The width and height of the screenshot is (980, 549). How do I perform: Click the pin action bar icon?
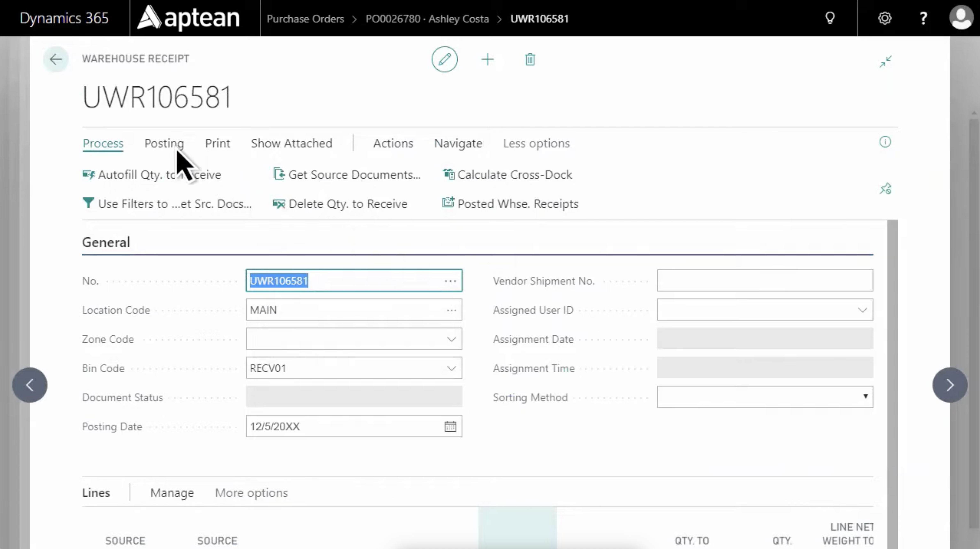pyautogui.click(x=885, y=189)
